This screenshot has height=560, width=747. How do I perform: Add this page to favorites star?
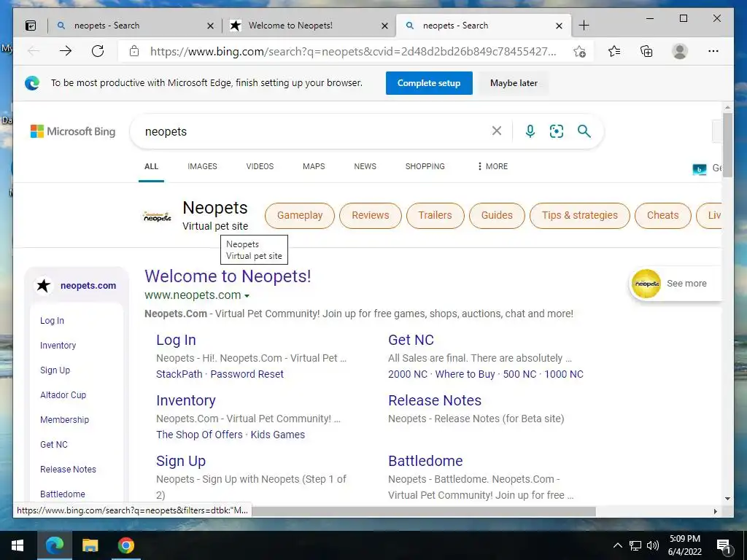point(580,52)
